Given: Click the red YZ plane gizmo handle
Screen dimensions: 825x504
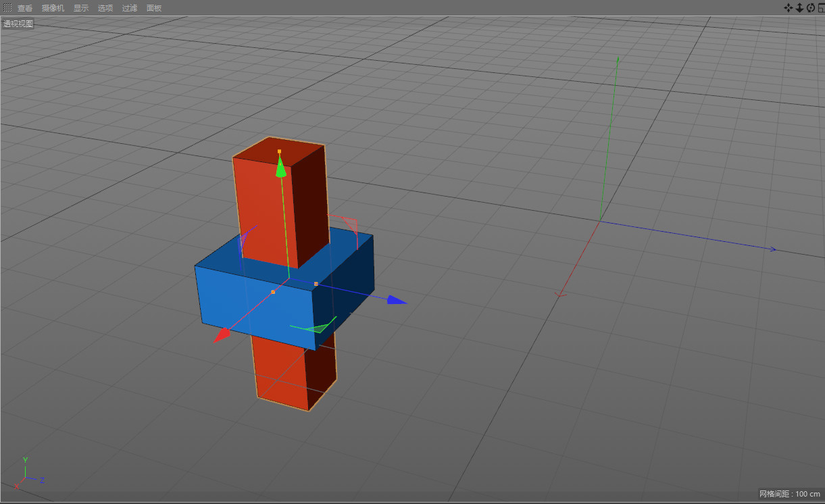Looking at the screenshot, I should coord(350,224).
